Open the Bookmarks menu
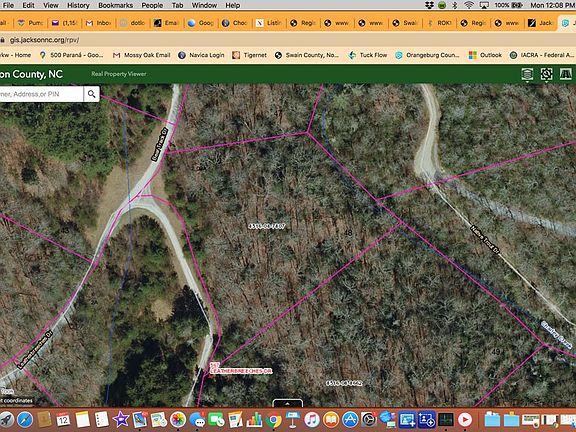 click(x=115, y=5)
